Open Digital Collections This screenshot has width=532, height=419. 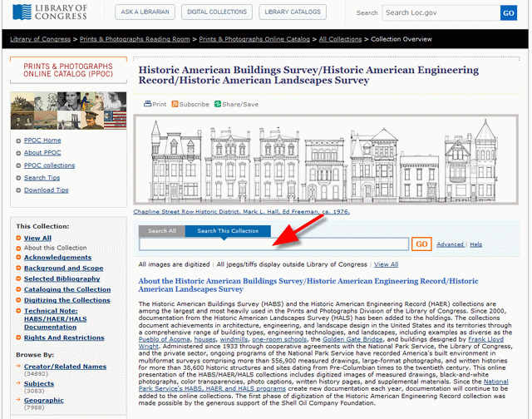217,12
